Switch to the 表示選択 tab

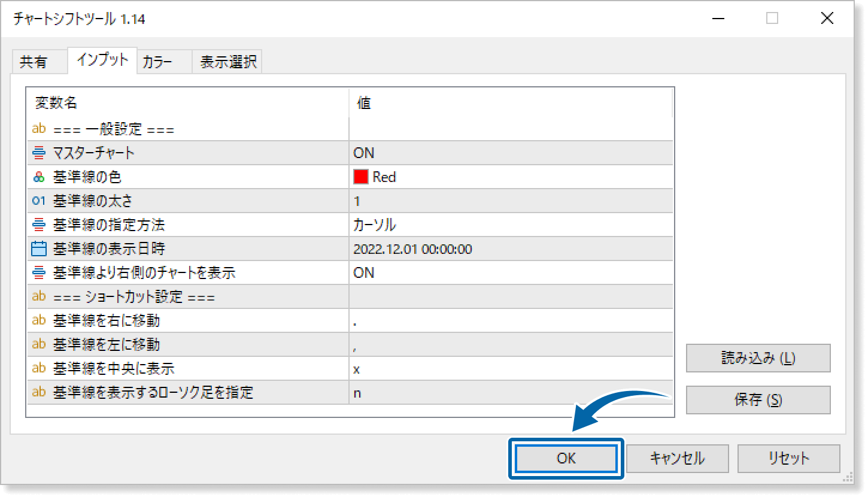(228, 62)
